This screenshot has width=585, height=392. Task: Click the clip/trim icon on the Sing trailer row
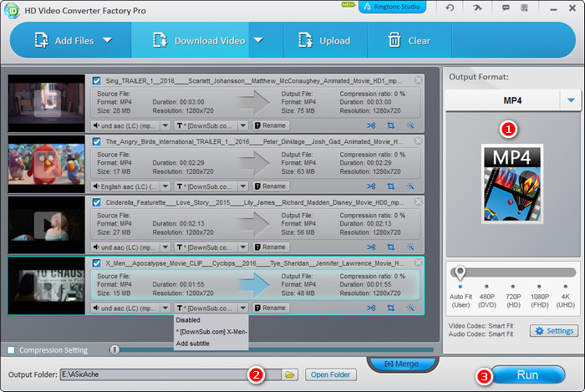click(x=372, y=125)
